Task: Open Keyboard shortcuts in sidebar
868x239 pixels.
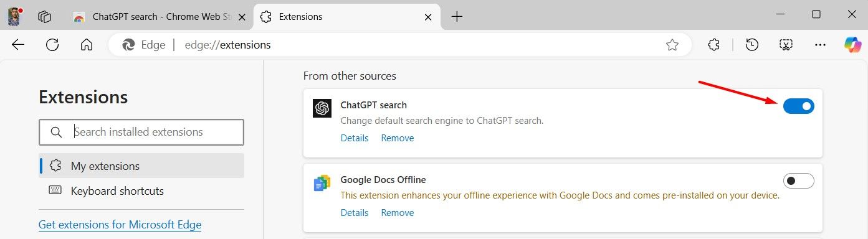Action: click(141, 191)
